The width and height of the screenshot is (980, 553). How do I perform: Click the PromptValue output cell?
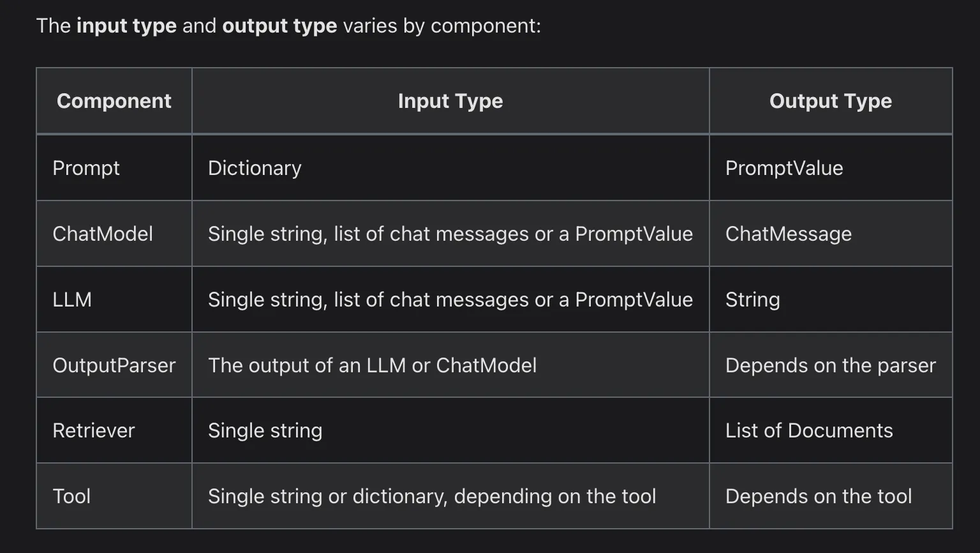(784, 168)
